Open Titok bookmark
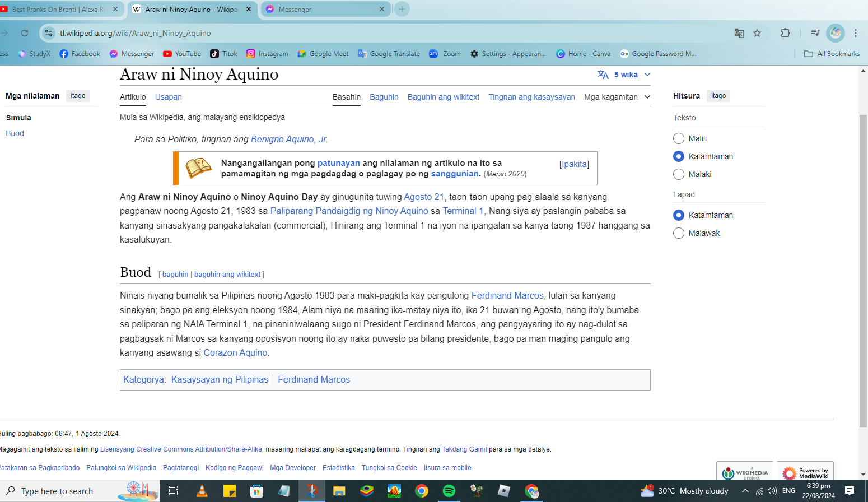The height and width of the screenshot is (502, 868). (x=223, y=54)
